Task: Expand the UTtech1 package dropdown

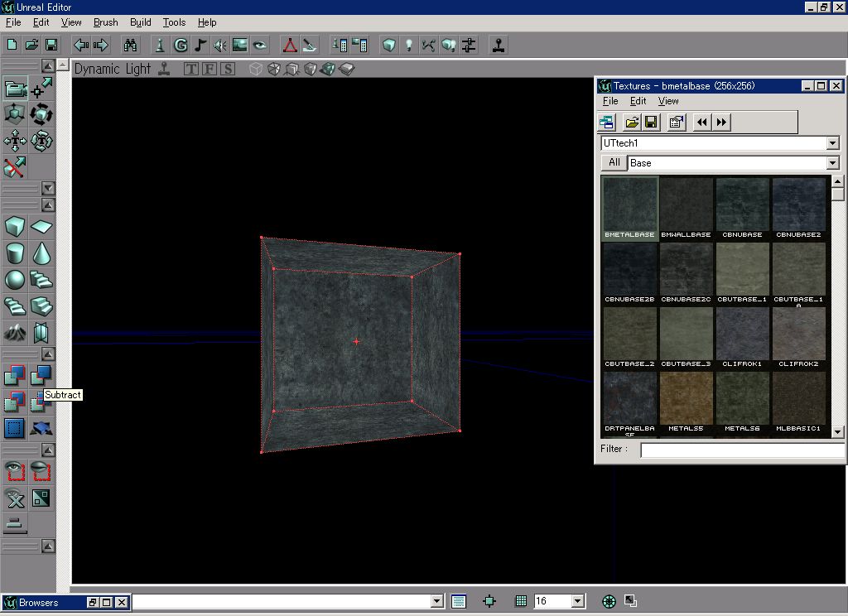Action: [832, 143]
